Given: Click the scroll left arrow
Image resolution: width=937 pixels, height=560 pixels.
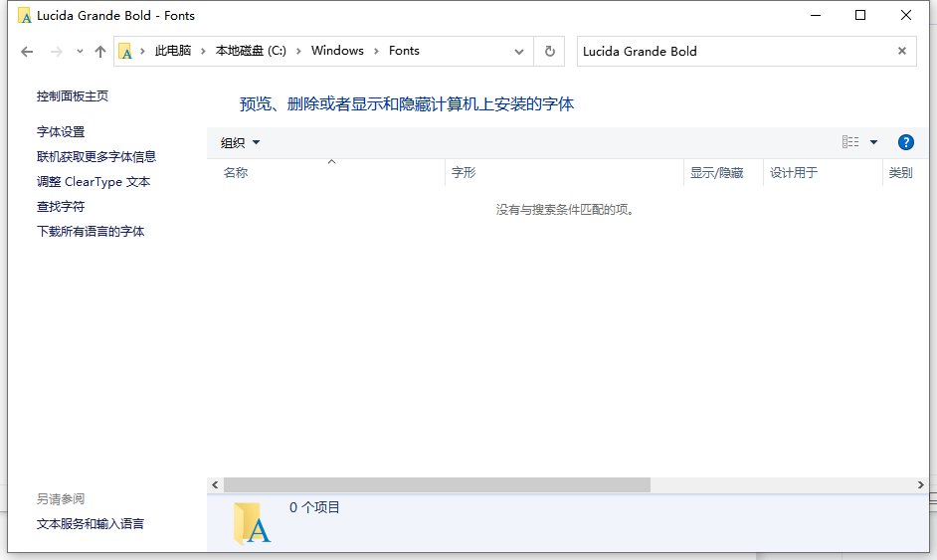Looking at the screenshot, I should click(215, 484).
